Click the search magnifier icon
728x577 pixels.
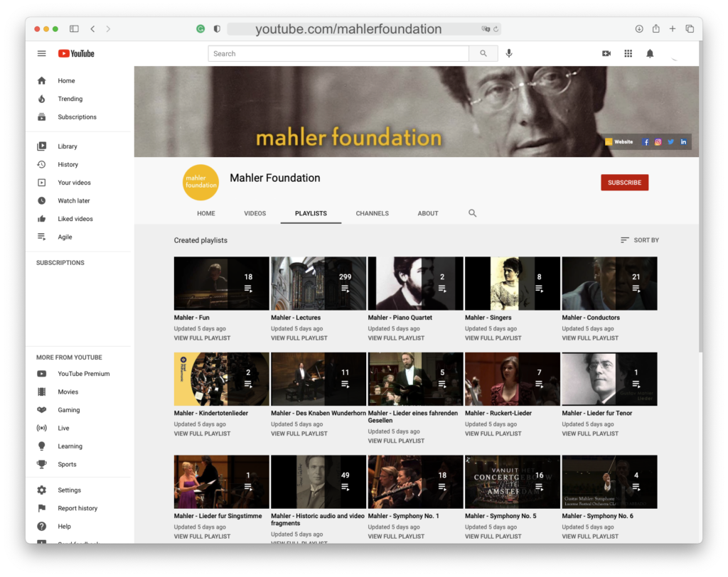(x=484, y=53)
